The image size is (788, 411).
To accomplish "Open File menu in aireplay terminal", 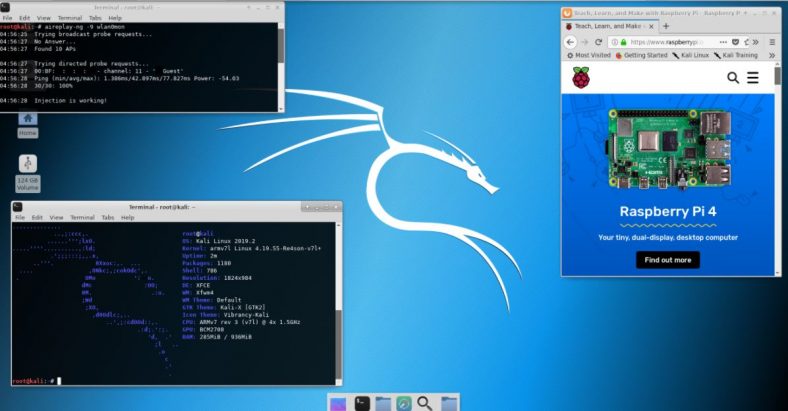I will tap(8, 18).
